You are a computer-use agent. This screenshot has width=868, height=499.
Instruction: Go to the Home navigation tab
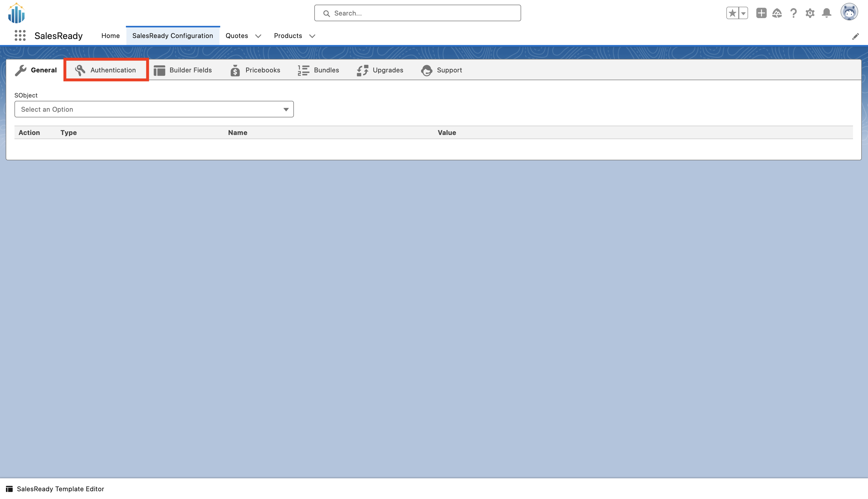coord(110,36)
